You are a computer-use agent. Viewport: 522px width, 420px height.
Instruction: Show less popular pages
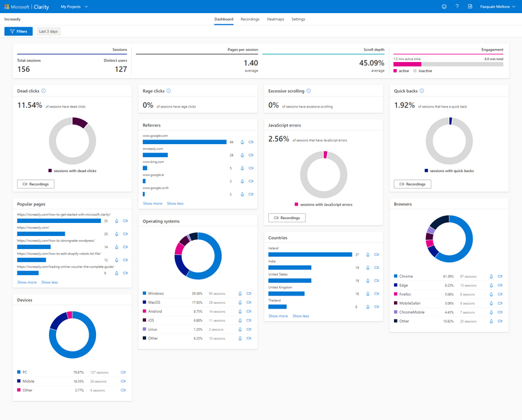coord(50,282)
